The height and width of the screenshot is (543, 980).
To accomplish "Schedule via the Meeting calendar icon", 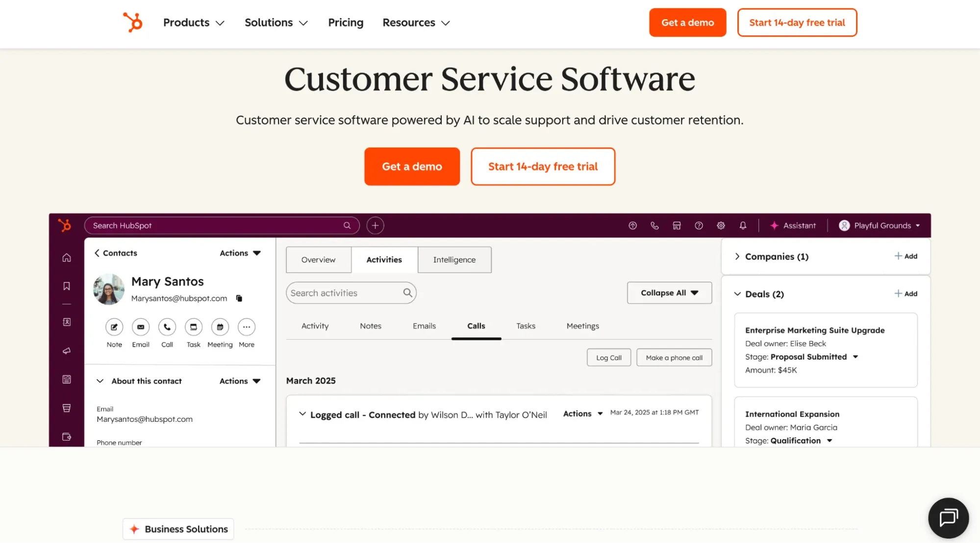I will coord(220,327).
